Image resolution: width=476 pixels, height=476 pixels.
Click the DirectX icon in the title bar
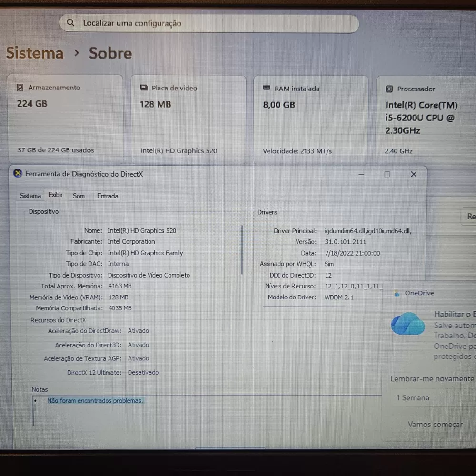click(18, 174)
